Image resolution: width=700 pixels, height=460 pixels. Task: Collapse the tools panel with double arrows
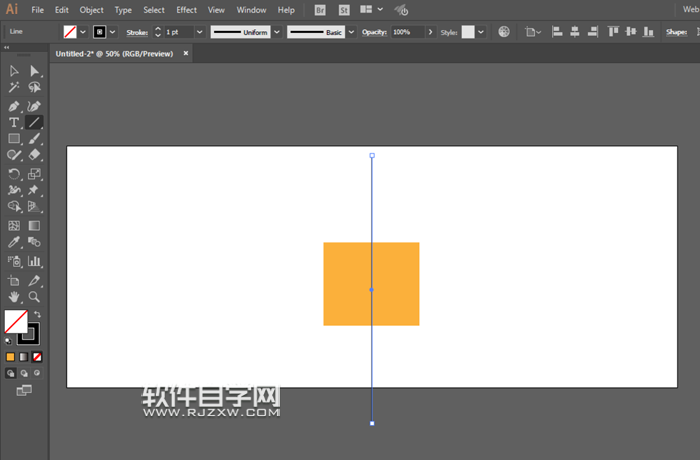click(7, 47)
